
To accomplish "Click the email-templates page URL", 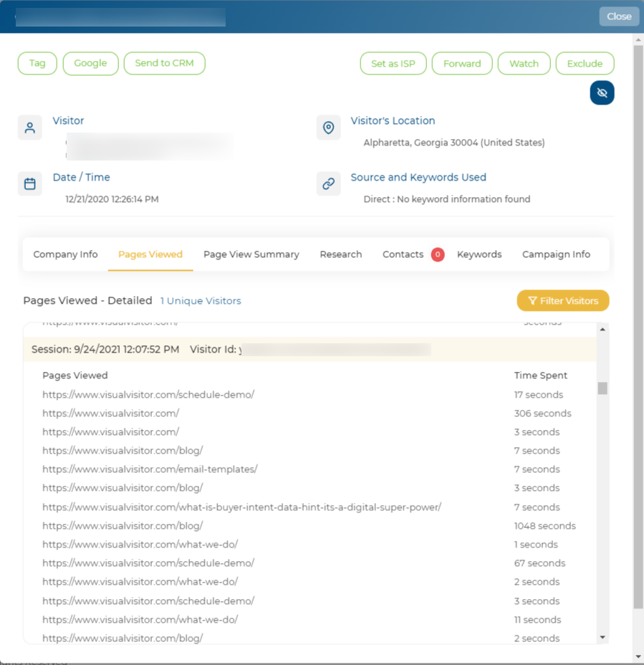I will pyautogui.click(x=150, y=469).
